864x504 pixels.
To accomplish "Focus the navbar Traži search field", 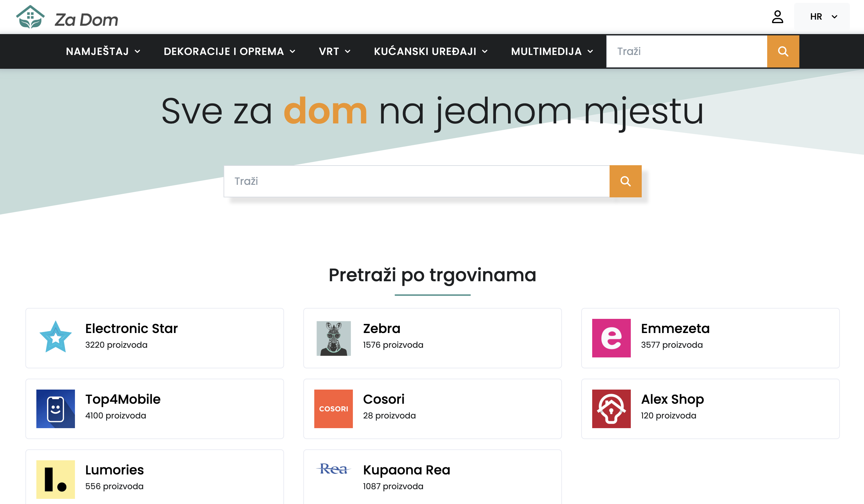I will point(687,51).
